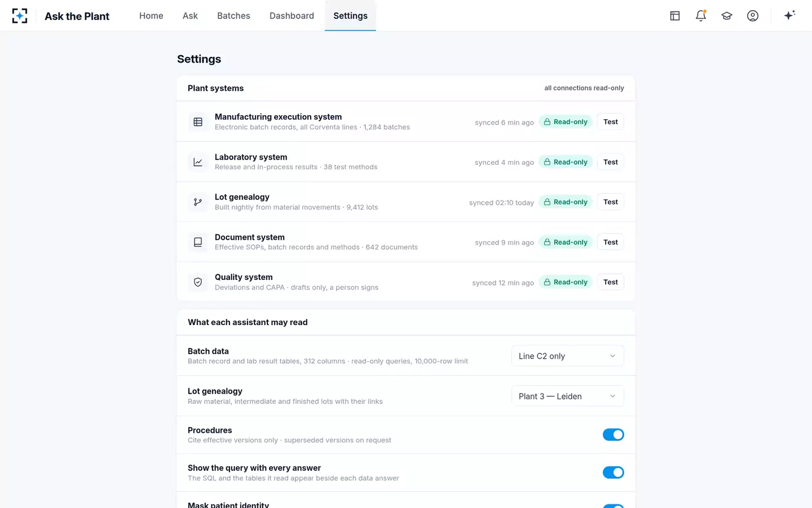Viewport: 812px width, 508px height.
Task: Click 'What each assistant may read' heading
Action: click(x=248, y=322)
